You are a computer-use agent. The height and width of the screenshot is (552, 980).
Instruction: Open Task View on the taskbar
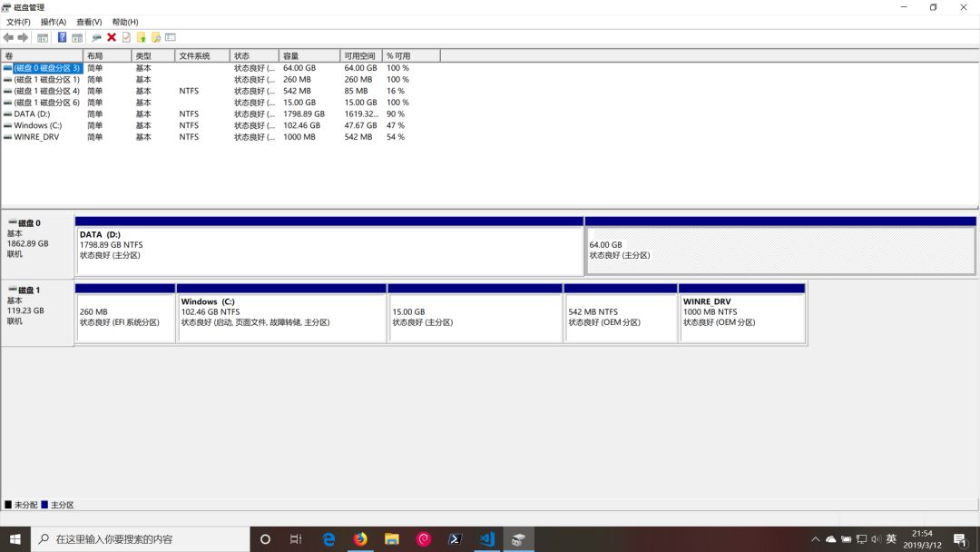point(296,539)
